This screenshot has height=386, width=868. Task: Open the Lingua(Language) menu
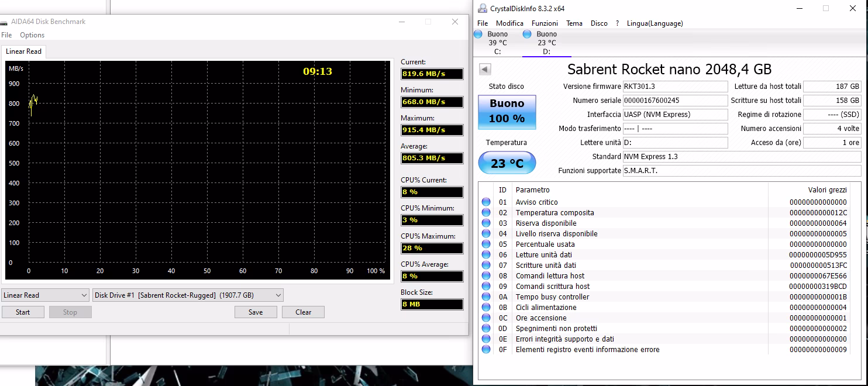point(655,23)
